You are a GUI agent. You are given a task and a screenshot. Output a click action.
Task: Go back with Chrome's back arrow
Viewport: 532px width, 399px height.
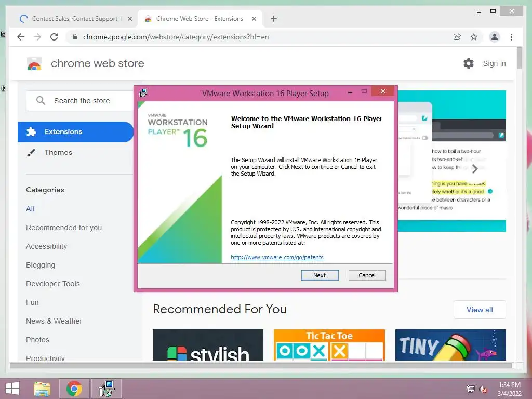(21, 37)
